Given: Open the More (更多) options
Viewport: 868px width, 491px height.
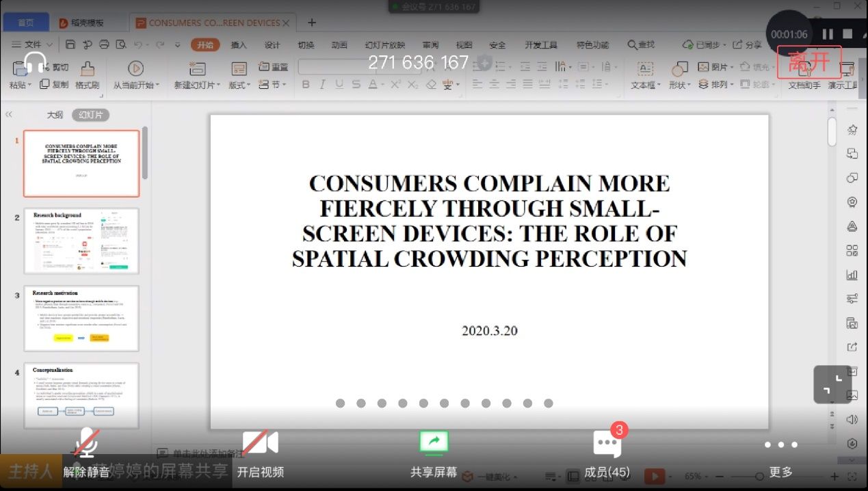Looking at the screenshot, I should (x=780, y=445).
